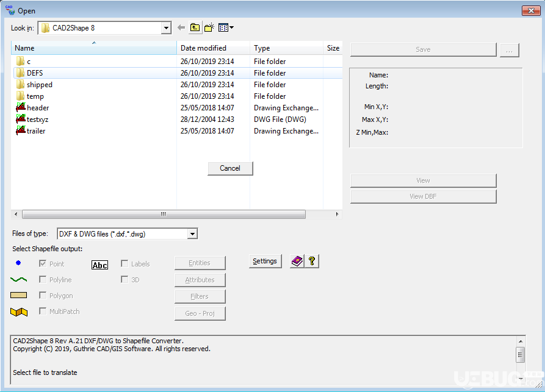The height and width of the screenshot is (392, 545).
Task: Select the trailer file name text
Action: [36, 131]
